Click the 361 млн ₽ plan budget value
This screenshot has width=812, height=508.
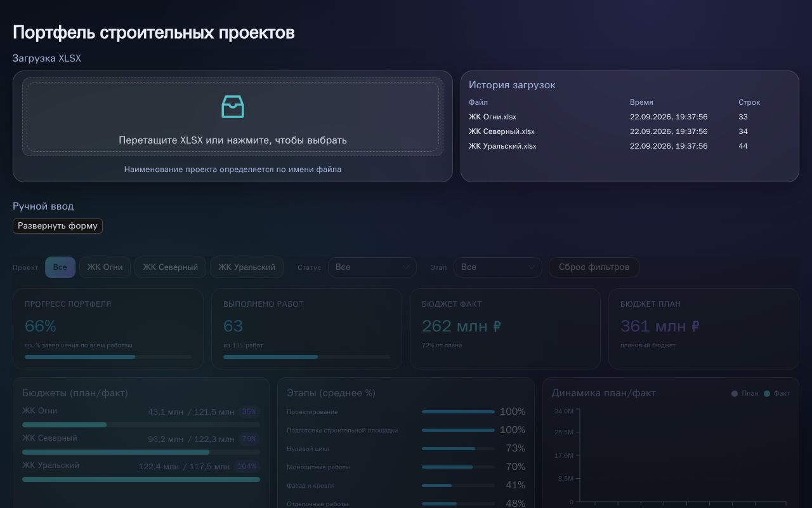click(x=660, y=326)
